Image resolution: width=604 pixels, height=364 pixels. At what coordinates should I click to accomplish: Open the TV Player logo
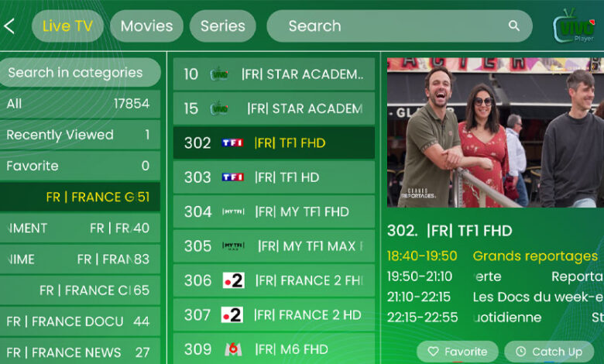[x=574, y=26]
